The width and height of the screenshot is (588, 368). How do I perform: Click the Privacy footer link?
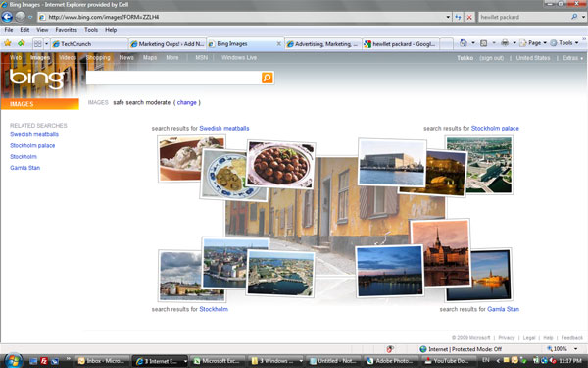[507, 338]
